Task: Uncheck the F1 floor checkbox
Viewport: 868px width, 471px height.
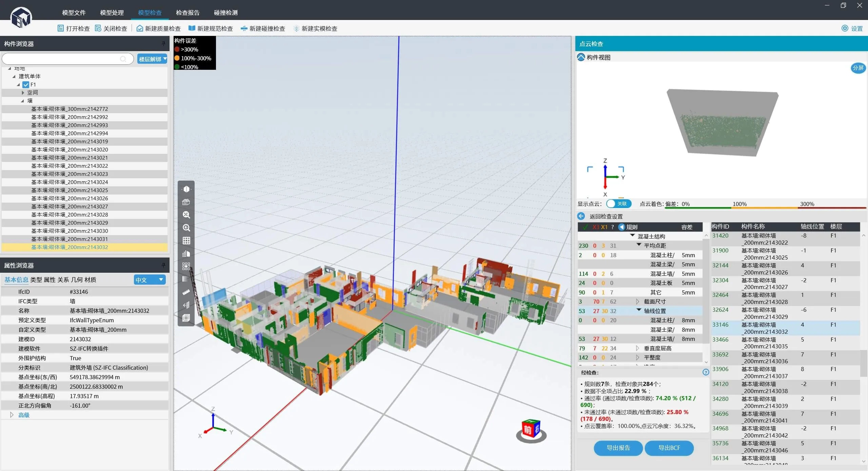Action: tap(26, 85)
